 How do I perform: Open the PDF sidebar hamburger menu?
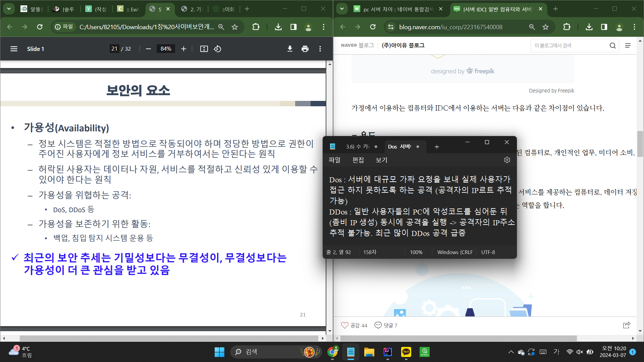pos(14,49)
